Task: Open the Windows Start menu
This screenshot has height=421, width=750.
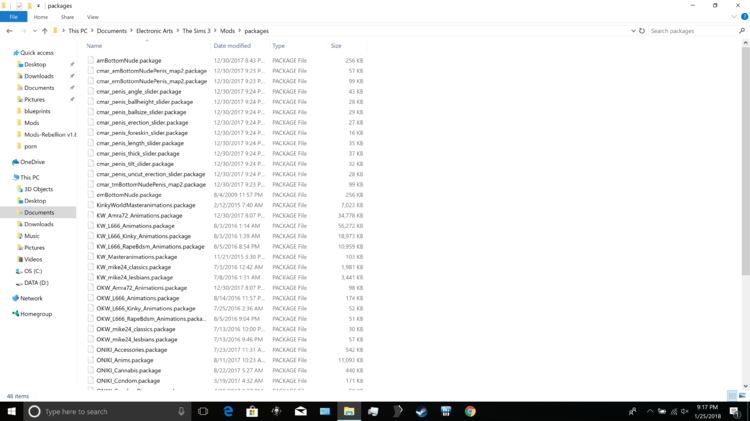Action: point(11,411)
